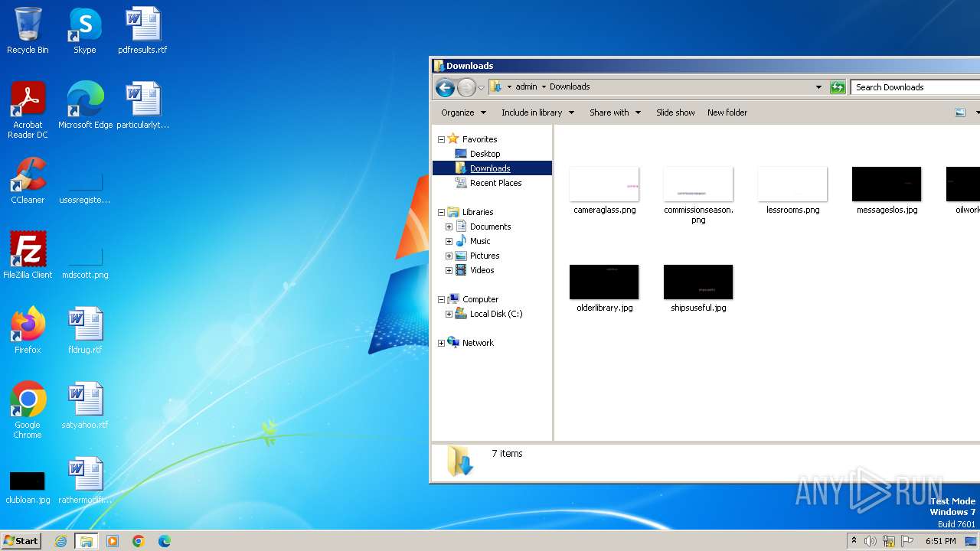Select the pdfresults.rtf desktop file
This screenshot has height=551, width=980.
pyautogui.click(x=142, y=31)
